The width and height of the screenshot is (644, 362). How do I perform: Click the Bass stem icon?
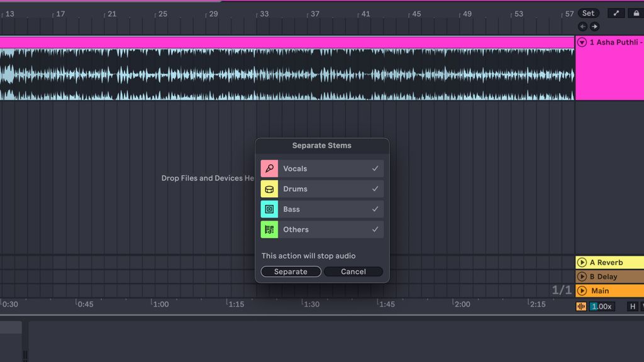tap(269, 209)
